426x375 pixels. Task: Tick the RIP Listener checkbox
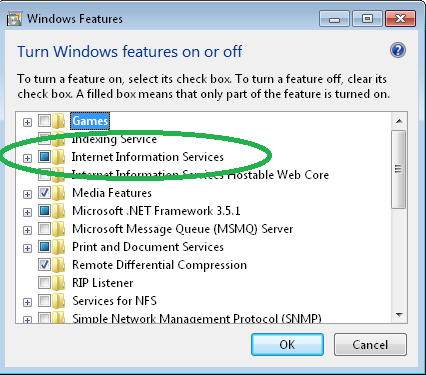click(x=44, y=282)
